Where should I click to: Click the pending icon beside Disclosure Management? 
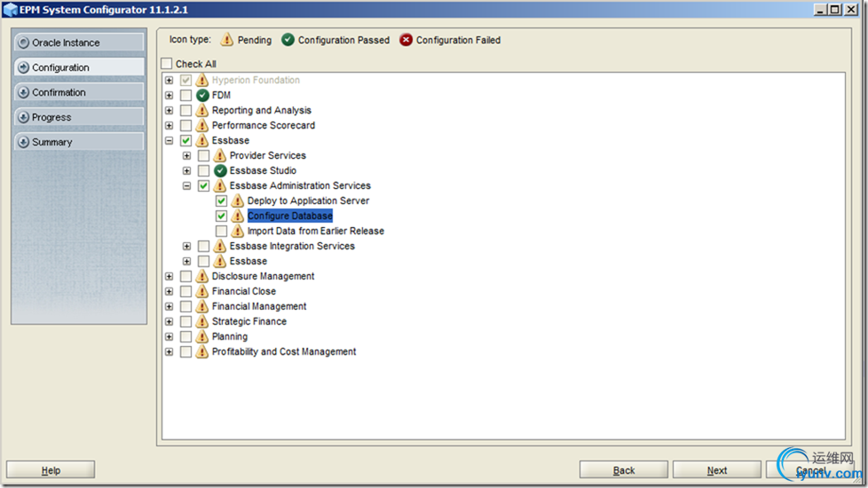202,276
